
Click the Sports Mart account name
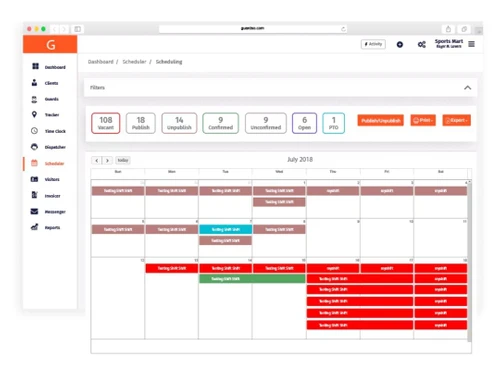tap(449, 41)
